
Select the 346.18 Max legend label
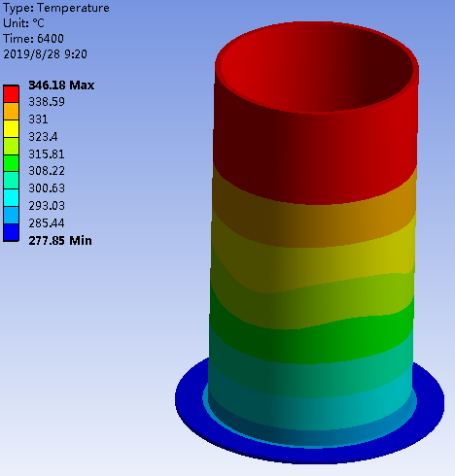coord(61,85)
